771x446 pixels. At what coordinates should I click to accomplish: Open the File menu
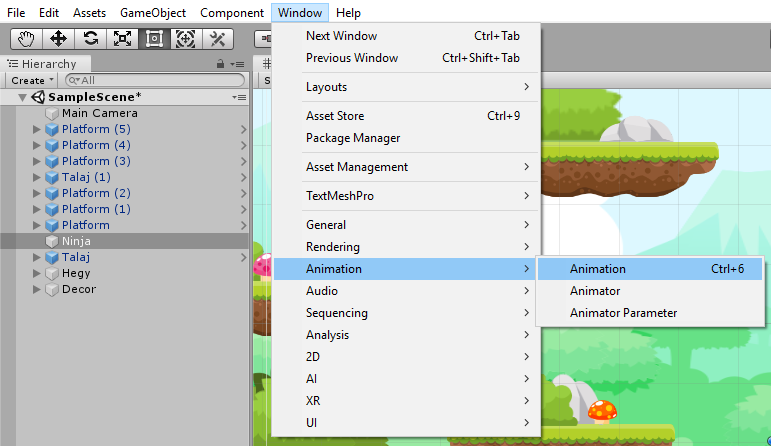coord(16,13)
